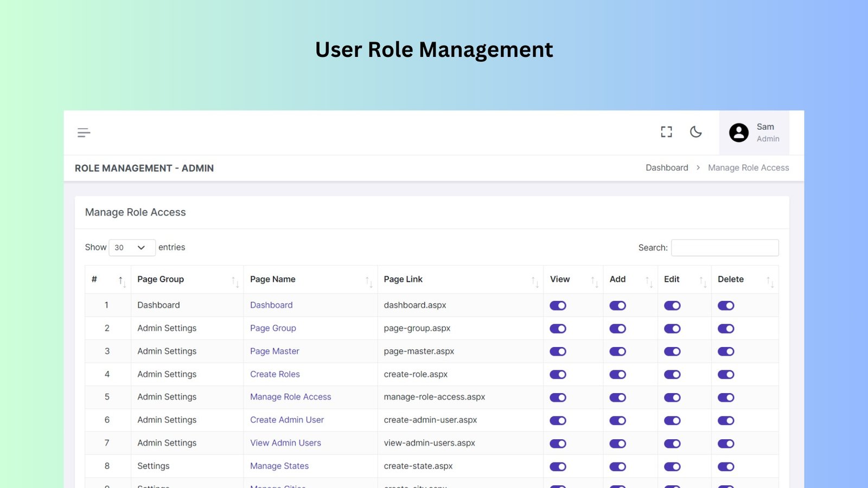This screenshot has width=868, height=488.
Task: Sort by Page Link column arrows
Action: (x=535, y=281)
